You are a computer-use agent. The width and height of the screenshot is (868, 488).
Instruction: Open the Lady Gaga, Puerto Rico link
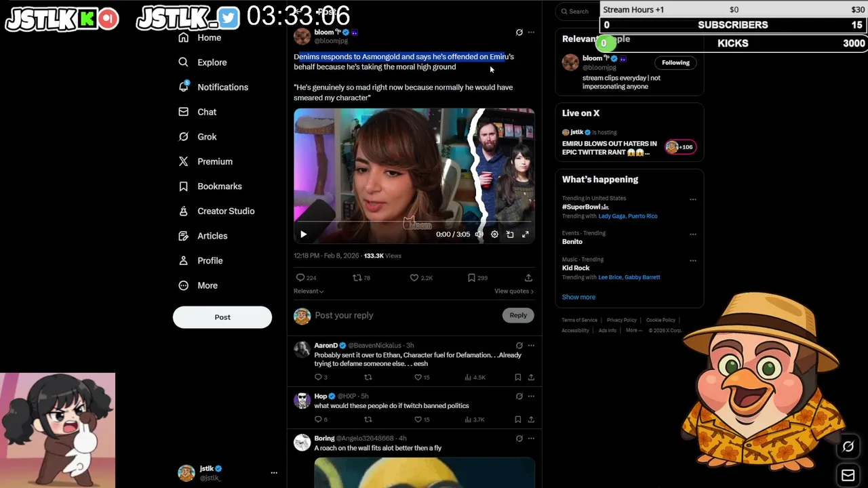tap(628, 216)
